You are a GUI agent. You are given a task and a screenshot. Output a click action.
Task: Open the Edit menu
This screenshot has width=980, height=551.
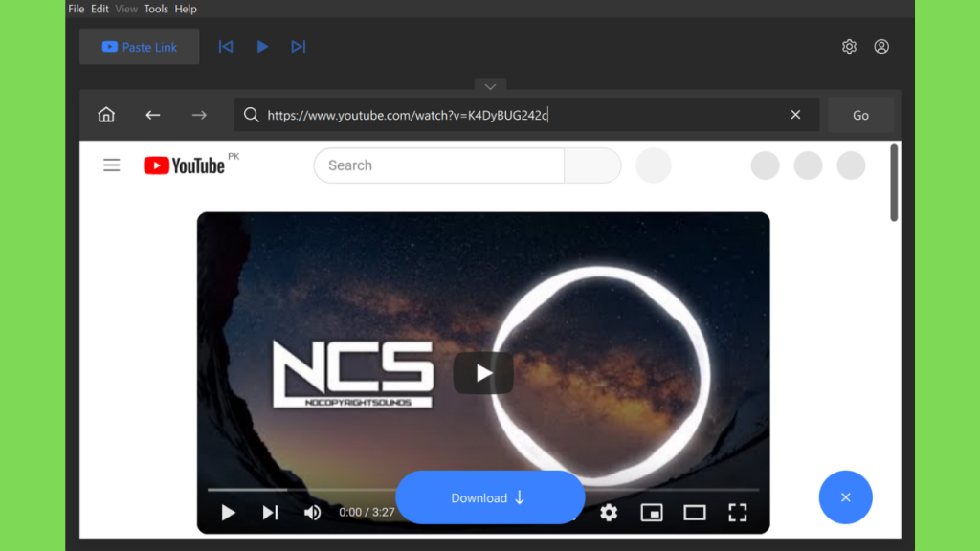[x=100, y=9]
